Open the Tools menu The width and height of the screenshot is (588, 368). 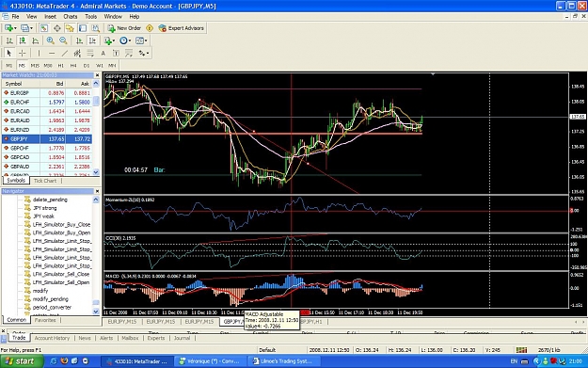(x=90, y=17)
